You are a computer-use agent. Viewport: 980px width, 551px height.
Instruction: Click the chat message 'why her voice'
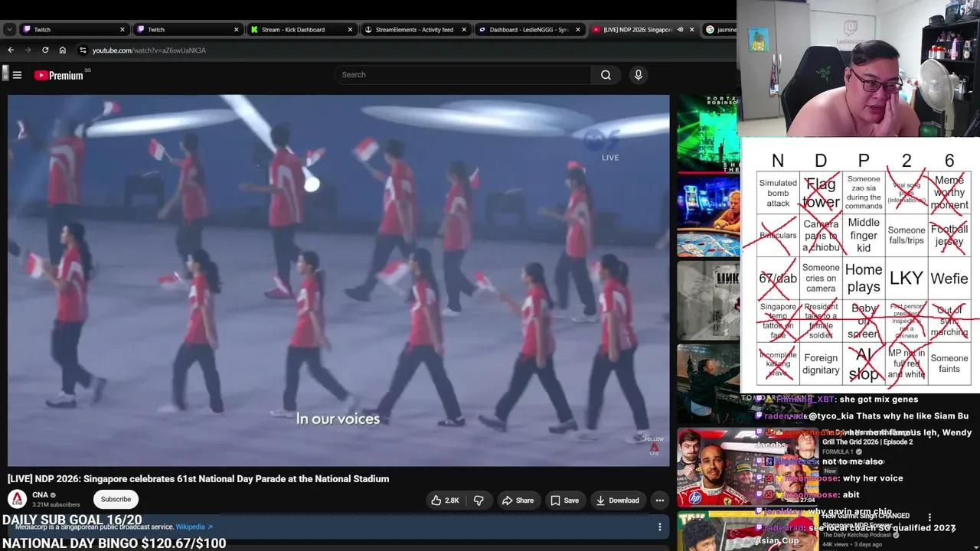click(871, 478)
